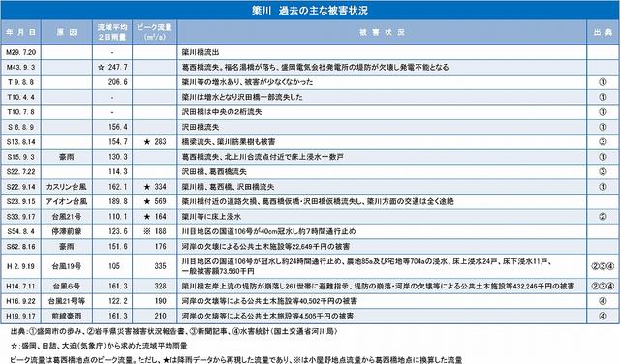Click date cell 'S15.9.3'
The height and width of the screenshot is (364, 620).
(21, 157)
